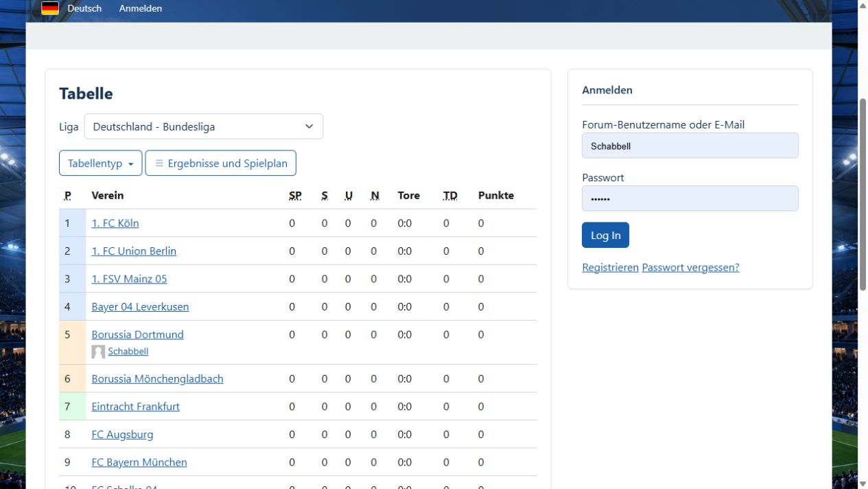
Task: Open the Borussia Dortmund club page
Action: coord(138,334)
